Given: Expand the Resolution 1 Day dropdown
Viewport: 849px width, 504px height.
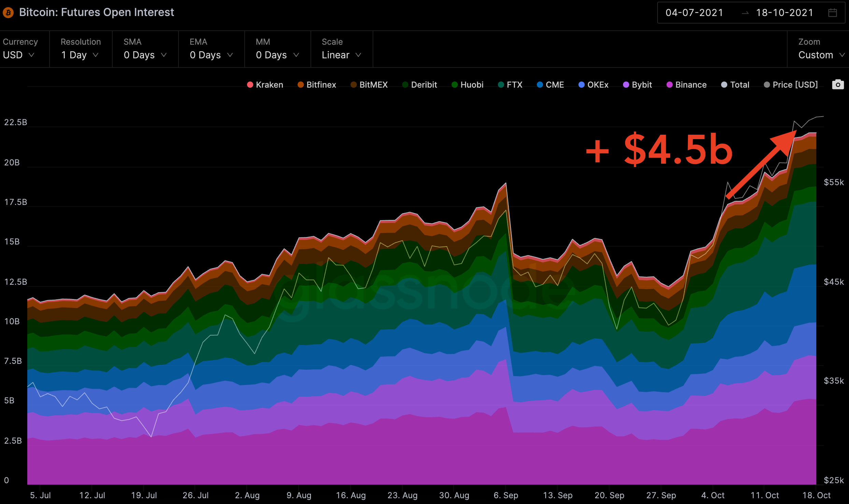Looking at the screenshot, I should pos(80,55).
